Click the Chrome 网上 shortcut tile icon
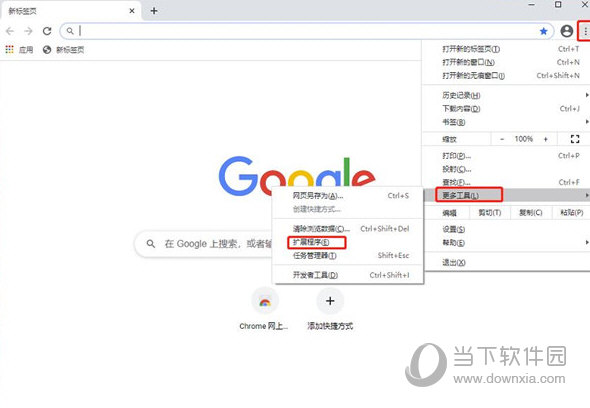This screenshot has width=590, height=408. pos(265,301)
